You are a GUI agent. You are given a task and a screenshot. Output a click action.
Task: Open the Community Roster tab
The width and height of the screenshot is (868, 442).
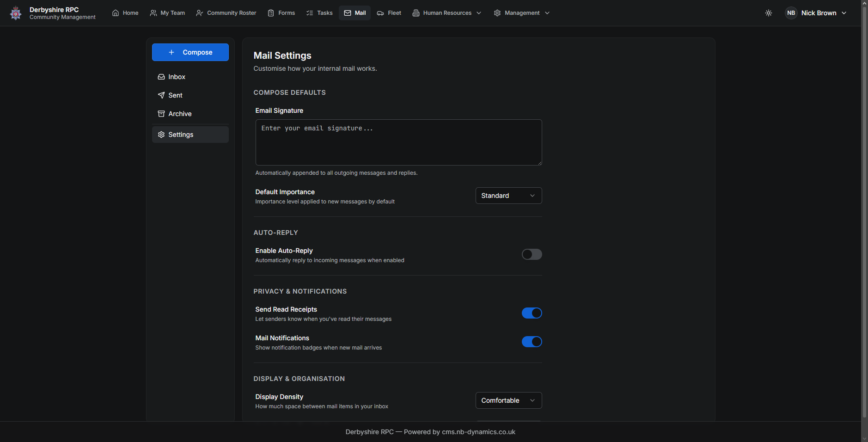coord(226,13)
